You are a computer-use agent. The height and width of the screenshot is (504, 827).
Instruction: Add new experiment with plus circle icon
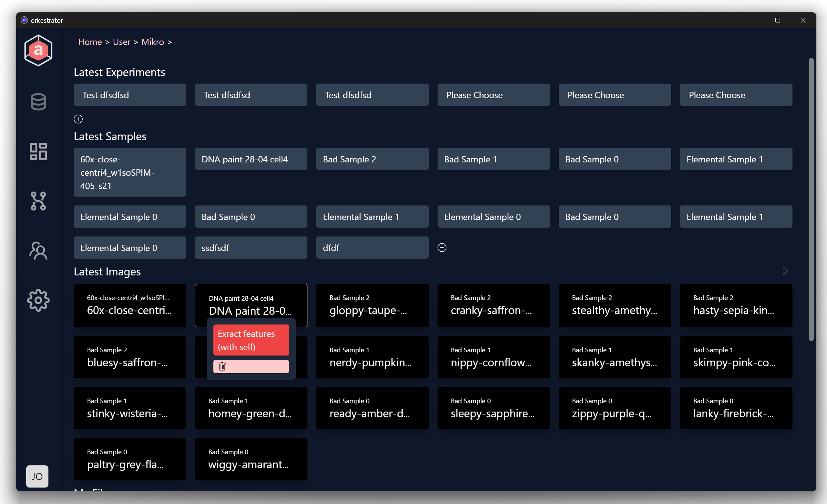pos(78,119)
